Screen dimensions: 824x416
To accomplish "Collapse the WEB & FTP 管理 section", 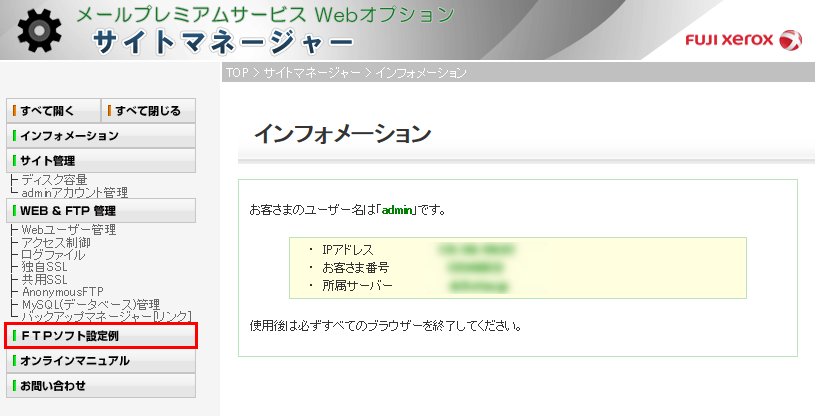I will pyautogui.click(x=100, y=211).
